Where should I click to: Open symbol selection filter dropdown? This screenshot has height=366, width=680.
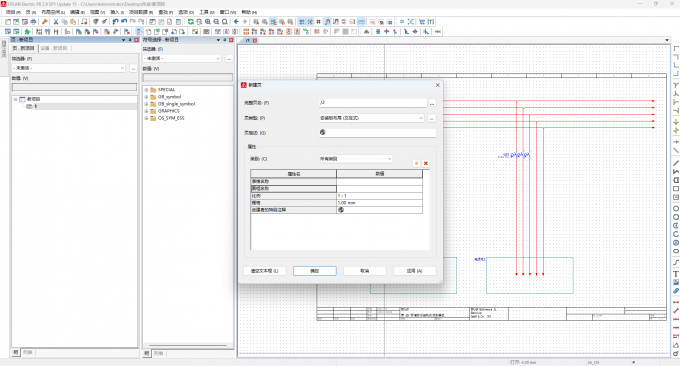pos(218,58)
